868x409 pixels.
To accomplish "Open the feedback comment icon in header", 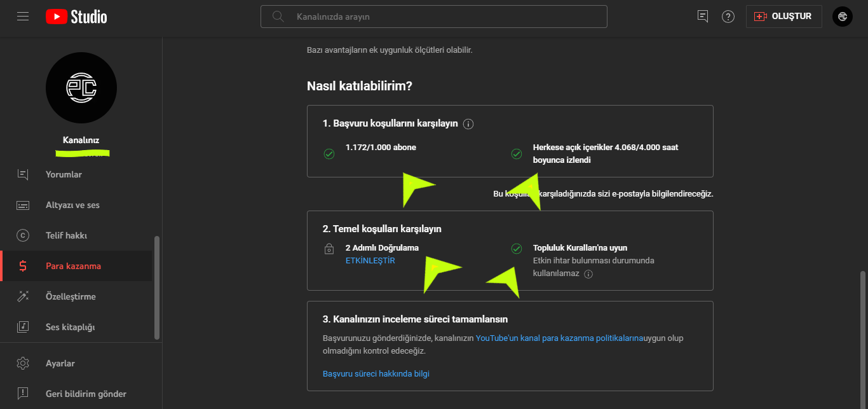I will [x=703, y=17].
